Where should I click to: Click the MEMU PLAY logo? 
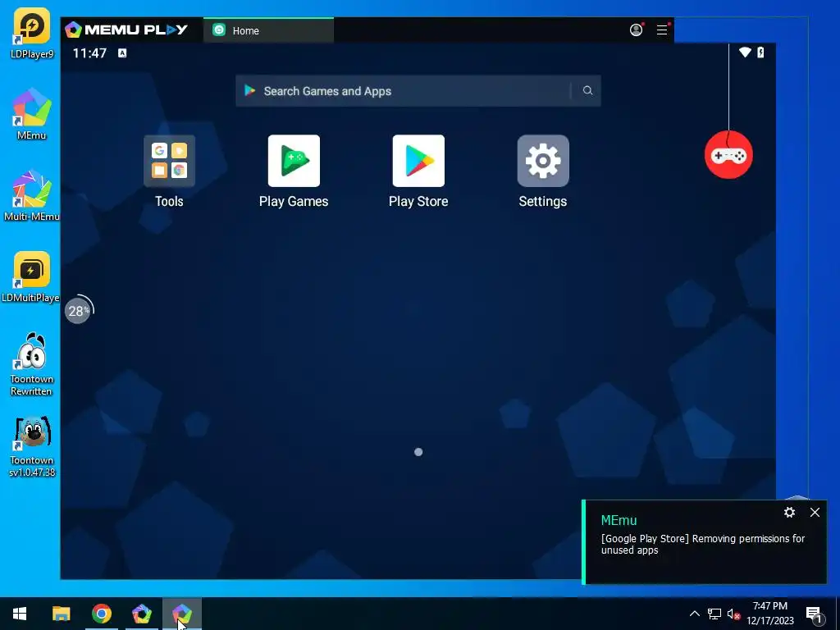[x=126, y=30]
